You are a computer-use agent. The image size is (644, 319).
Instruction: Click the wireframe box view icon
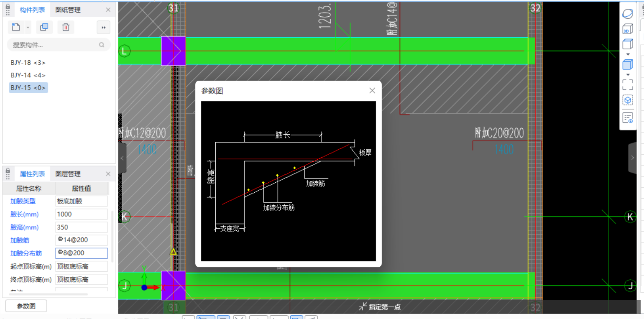628,44
